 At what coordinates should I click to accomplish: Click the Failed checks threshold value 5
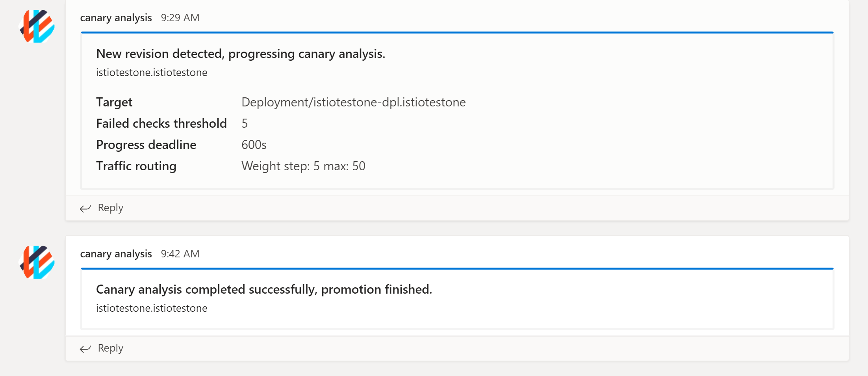[x=245, y=123]
